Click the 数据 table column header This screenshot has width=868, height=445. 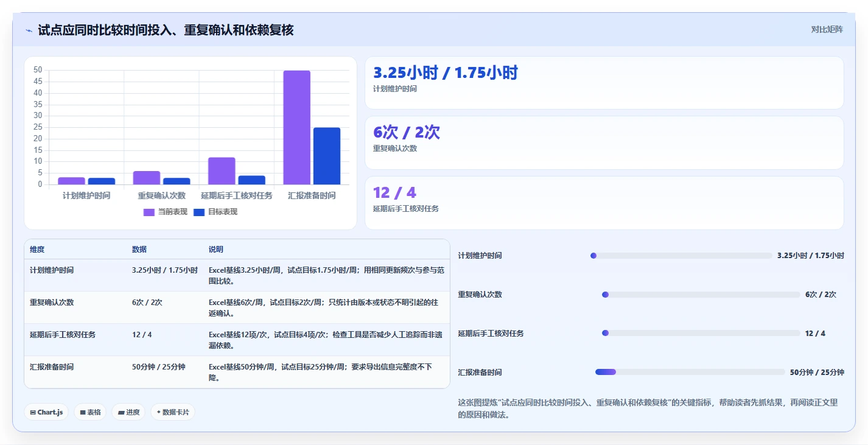(139, 250)
